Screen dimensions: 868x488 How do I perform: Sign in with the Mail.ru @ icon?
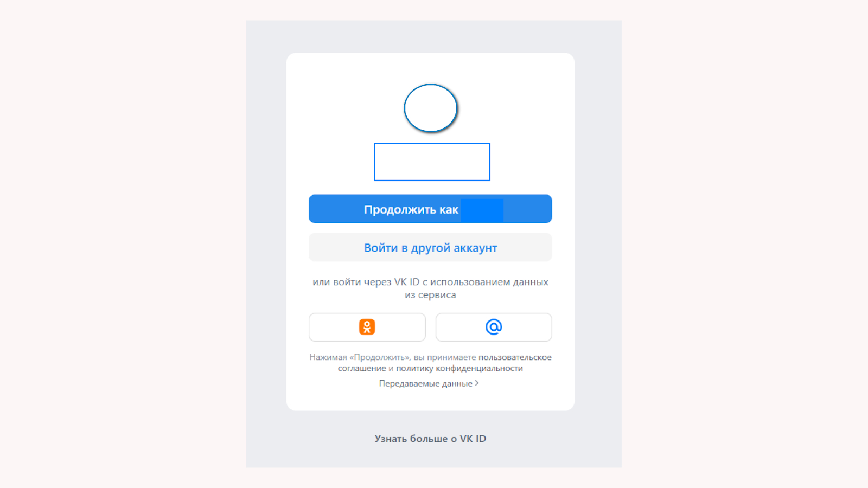click(494, 327)
